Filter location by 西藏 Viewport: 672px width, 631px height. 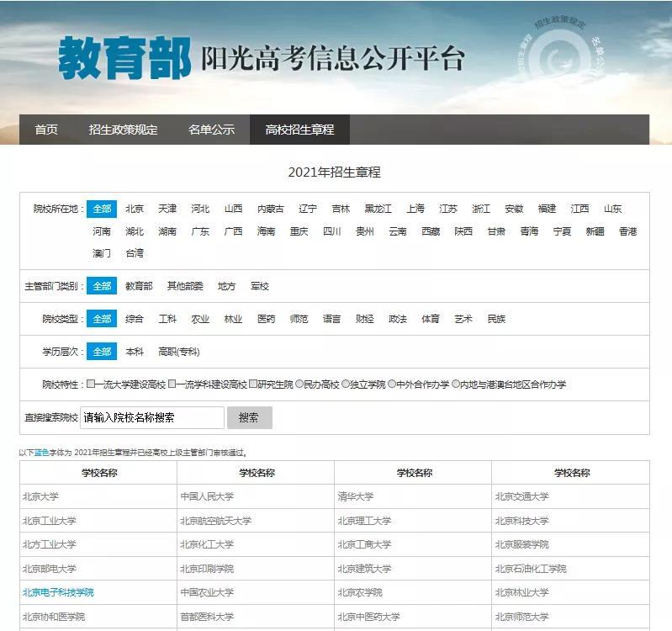click(x=431, y=231)
